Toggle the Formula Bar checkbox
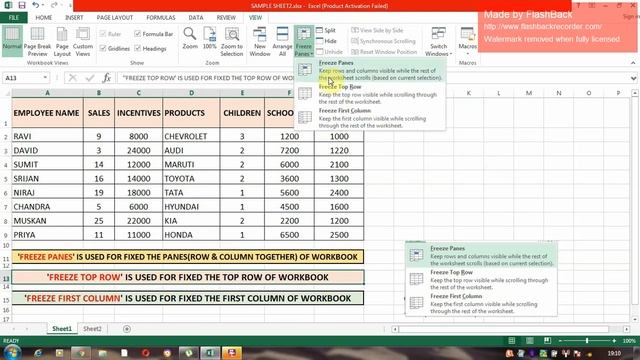Viewport: 640px width, 360px height. pyautogui.click(x=153, y=34)
